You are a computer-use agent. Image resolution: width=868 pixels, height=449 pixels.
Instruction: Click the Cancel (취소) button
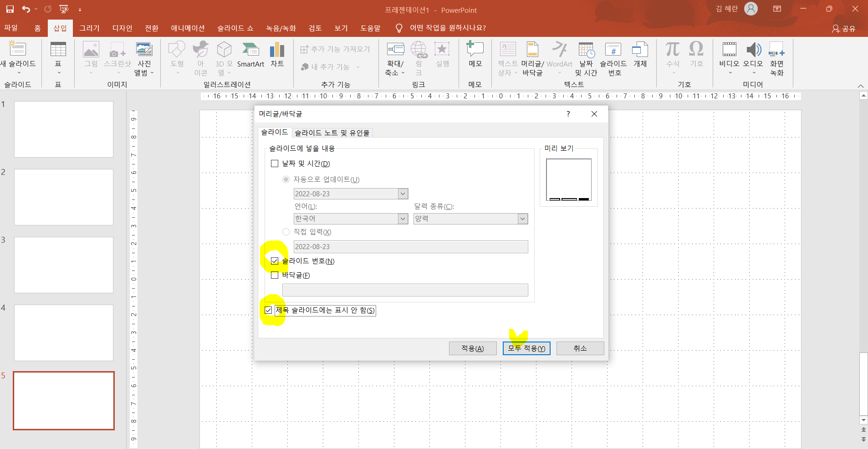(x=580, y=348)
